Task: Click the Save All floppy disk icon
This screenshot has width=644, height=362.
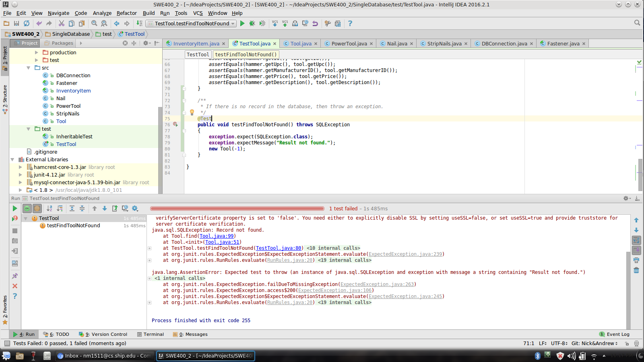Action: point(17,23)
